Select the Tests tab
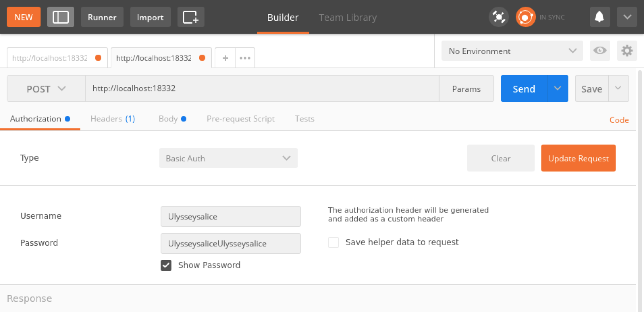Image resolution: width=644 pixels, height=312 pixels. pyautogui.click(x=304, y=119)
